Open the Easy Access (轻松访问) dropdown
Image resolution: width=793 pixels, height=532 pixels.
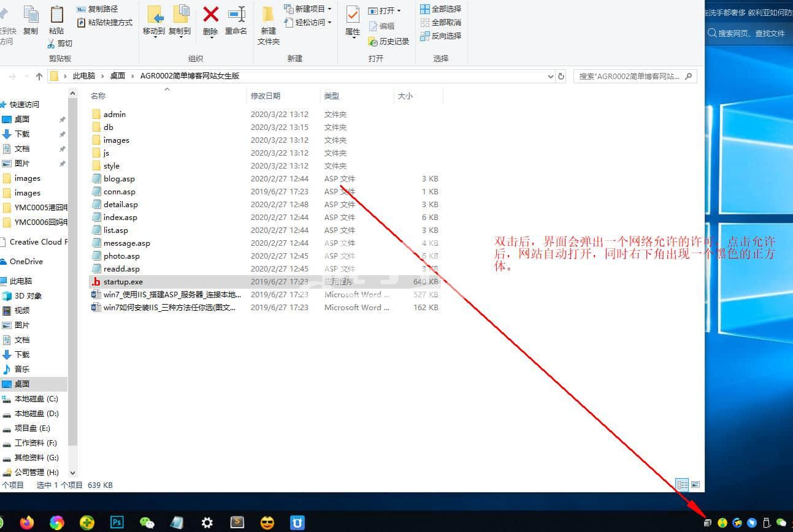point(310,23)
